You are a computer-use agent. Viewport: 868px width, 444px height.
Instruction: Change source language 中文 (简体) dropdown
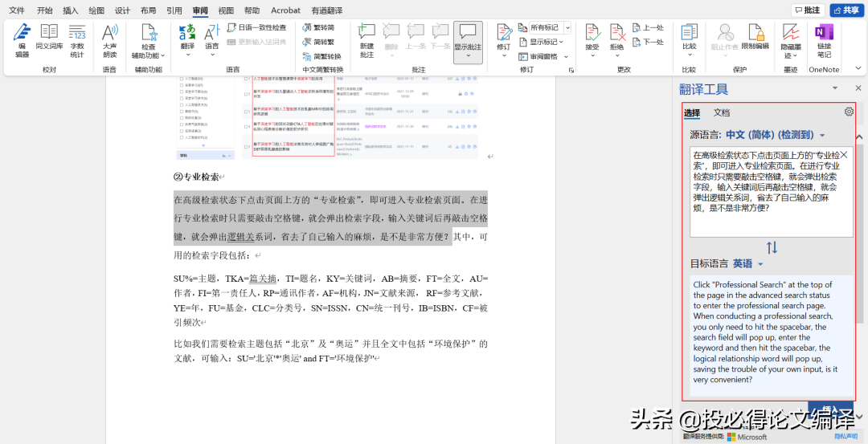pos(776,135)
